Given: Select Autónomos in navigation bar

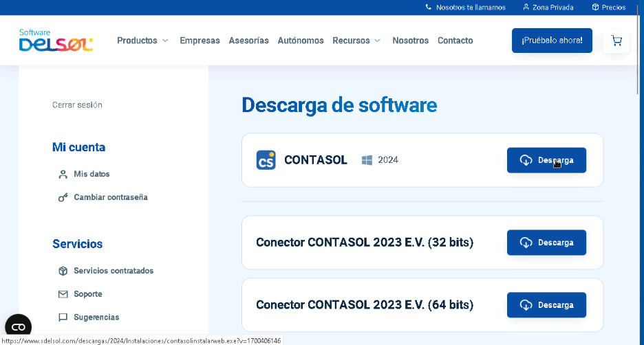Looking at the screenshot, I should coord(300,41).
